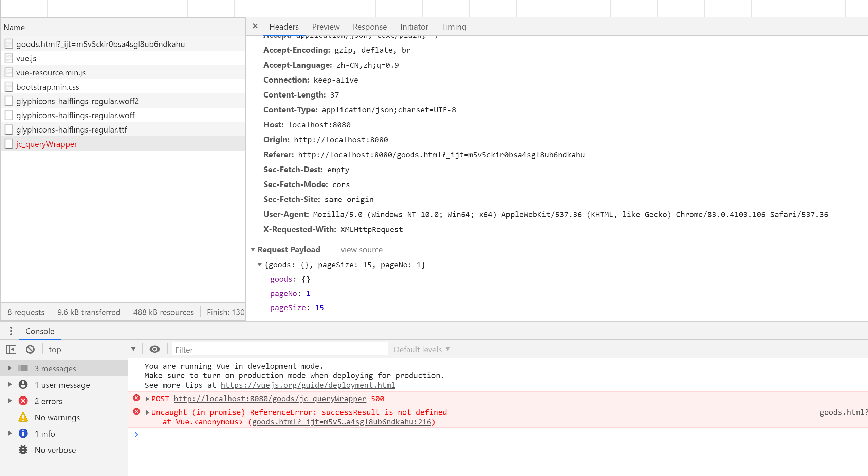Viewport: 868px width, 476px height.
Task: Open the vuejs.org deployment guide link
Action: [308, 385]
